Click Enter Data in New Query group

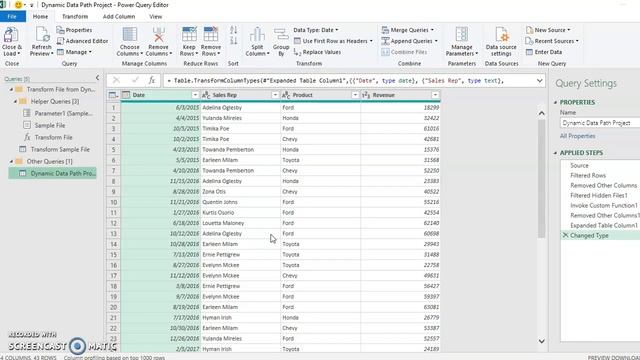[x=544, y=52]
